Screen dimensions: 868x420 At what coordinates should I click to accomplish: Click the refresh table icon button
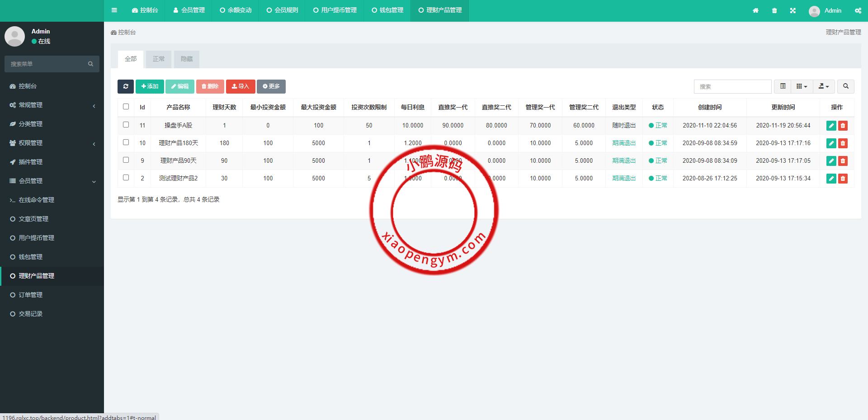(126, 86)
